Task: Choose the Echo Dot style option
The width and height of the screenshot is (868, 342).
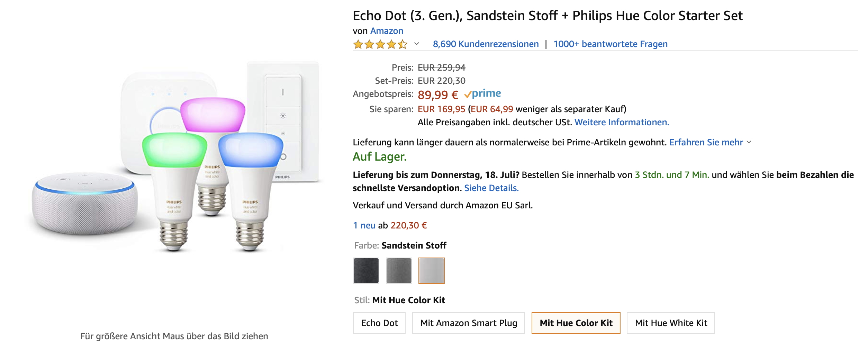Action: [x=379, y=323]
